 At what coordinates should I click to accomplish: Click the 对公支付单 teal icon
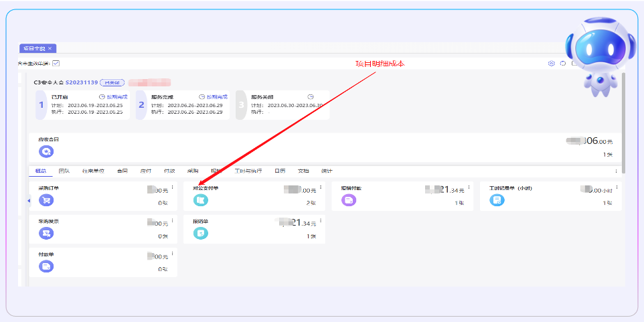click(201, 200)
